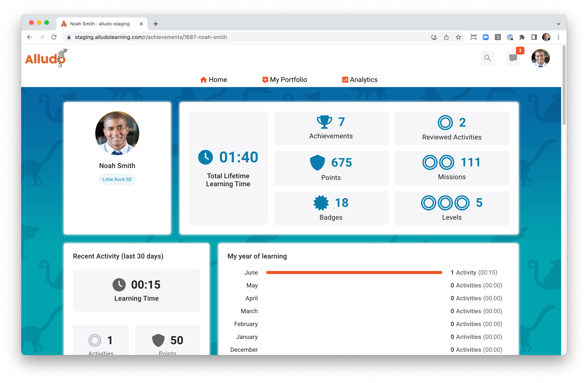The width and height of the screenshot is (588, 383).
Task: Click the 'My year of learning' heading
Action: click(257, 256)
